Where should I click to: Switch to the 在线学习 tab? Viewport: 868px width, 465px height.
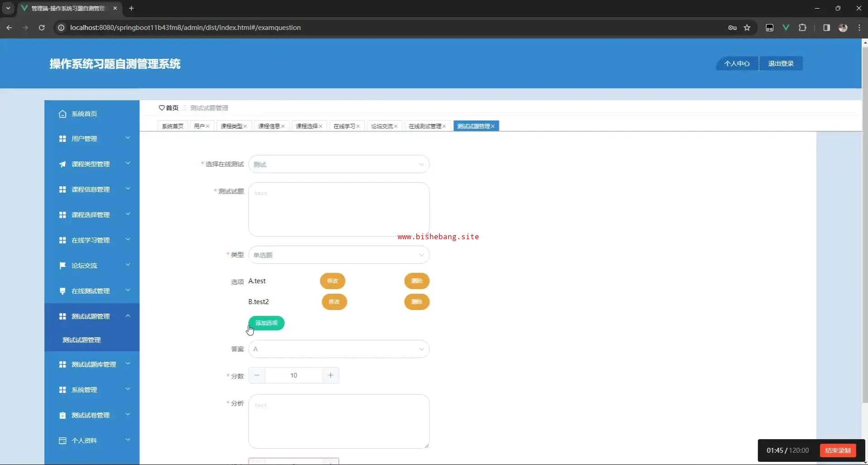tap(347, 126)
